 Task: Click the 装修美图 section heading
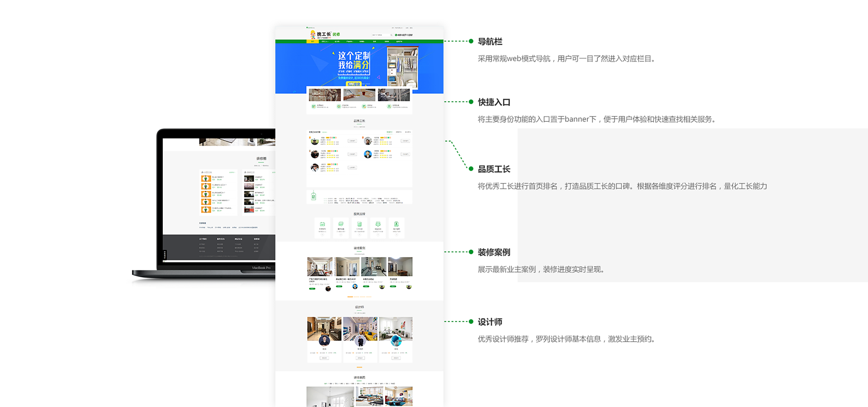[359, 378]
